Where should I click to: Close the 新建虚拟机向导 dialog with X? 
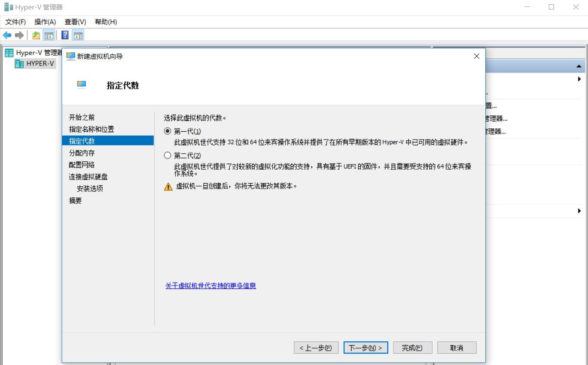pyautogui.click(x=477, y=56)
